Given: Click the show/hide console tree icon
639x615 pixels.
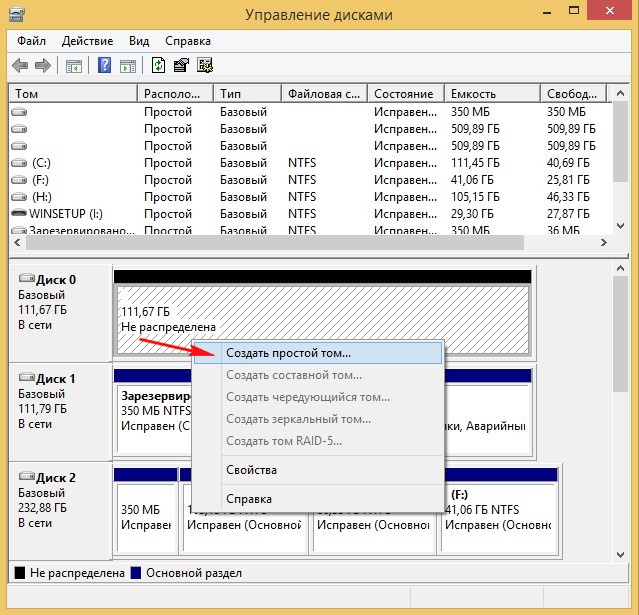Looking at the screenshot, I should pyautogui.click(x=73, y=66).
